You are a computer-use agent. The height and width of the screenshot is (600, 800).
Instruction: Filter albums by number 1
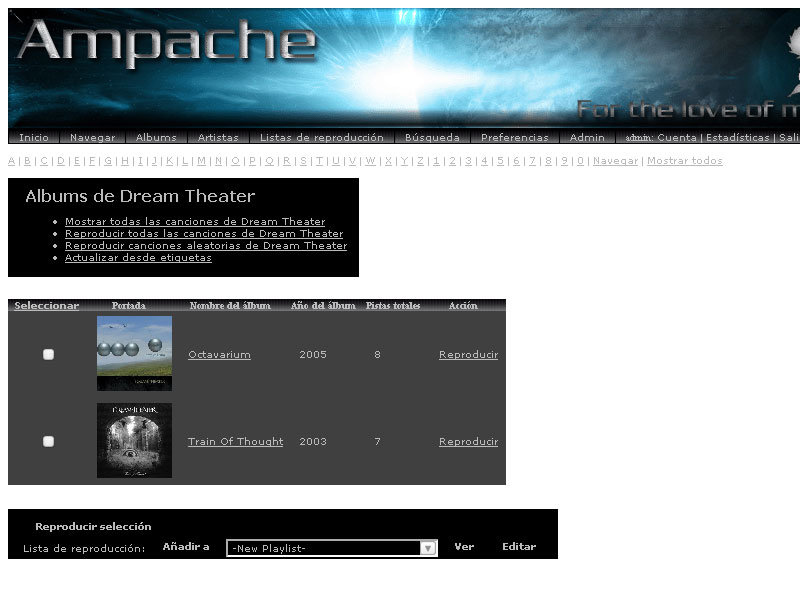point(436,161)
